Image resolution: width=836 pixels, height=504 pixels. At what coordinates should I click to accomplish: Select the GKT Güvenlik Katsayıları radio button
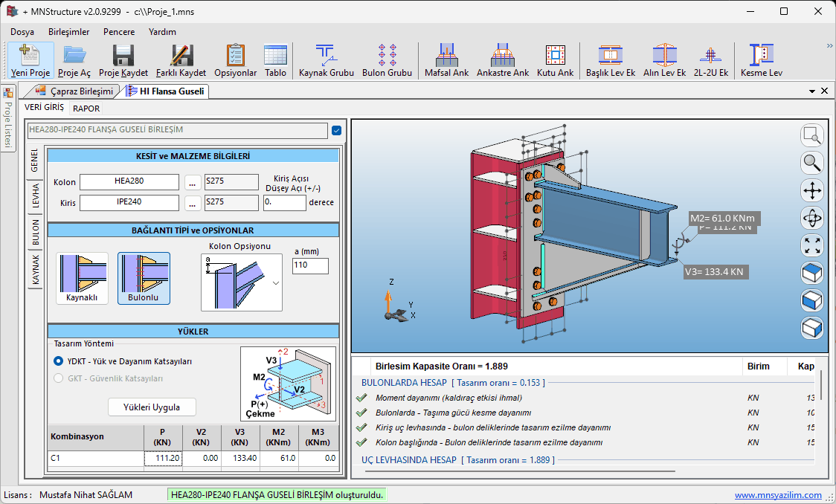(59, 378)
